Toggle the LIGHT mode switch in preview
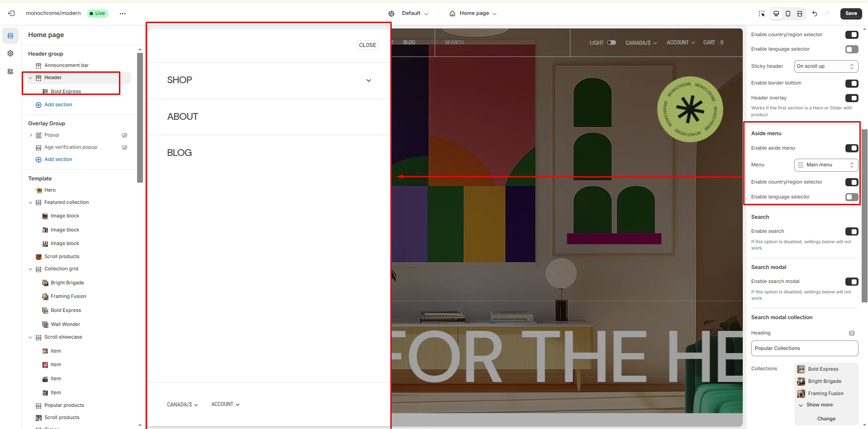 pyautogui.click(x=612, y=42)
